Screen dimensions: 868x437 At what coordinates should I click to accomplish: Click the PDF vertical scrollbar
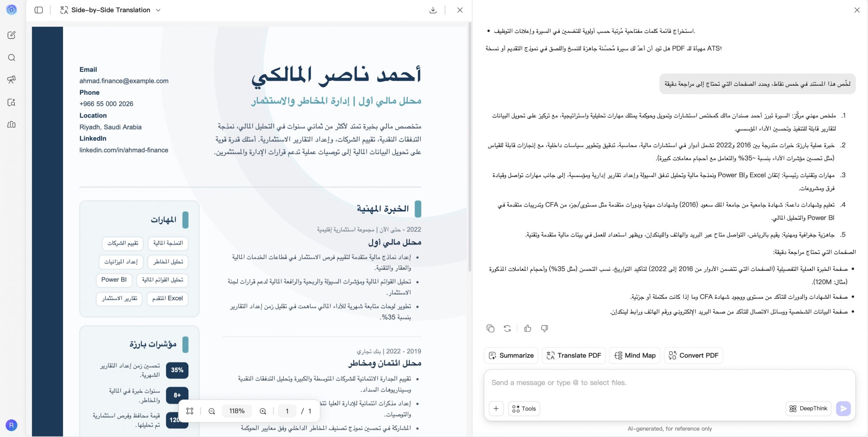470,147
